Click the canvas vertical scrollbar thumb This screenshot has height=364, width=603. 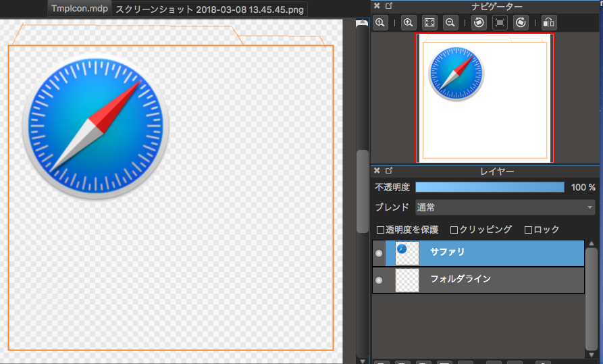[362, 191]
